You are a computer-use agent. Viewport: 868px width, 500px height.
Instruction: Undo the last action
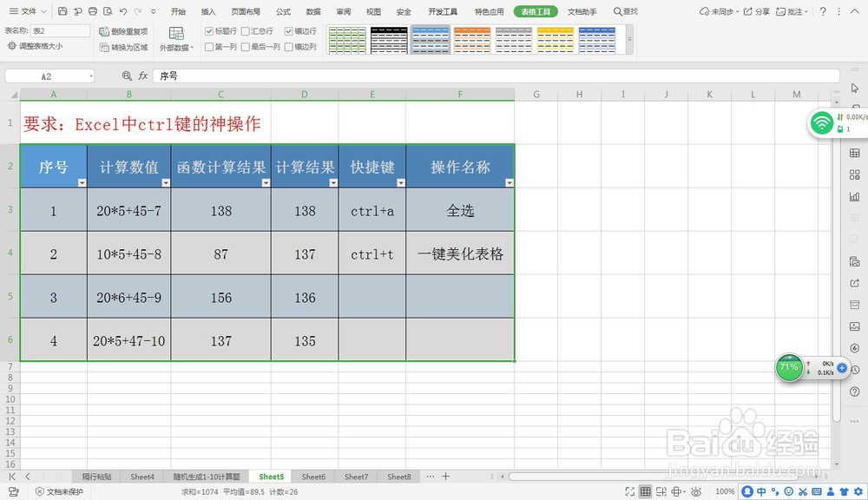coord(123,11)
